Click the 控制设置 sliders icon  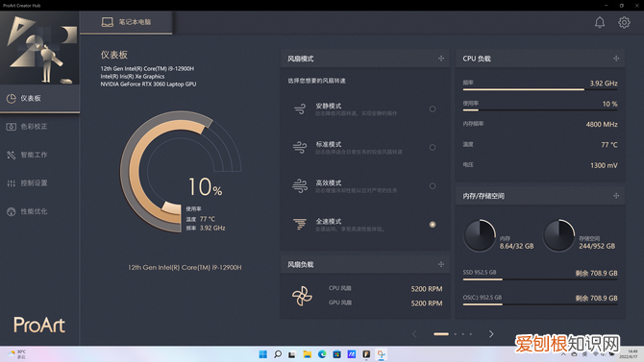click(x=12, y=183)
